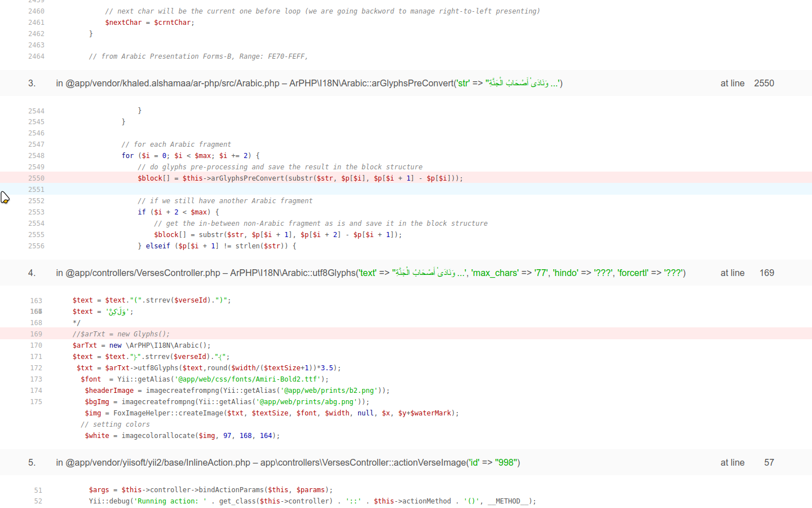Click 'at line 169' label
The width and height of the screenshot is (812, 508).
(747, 273)
